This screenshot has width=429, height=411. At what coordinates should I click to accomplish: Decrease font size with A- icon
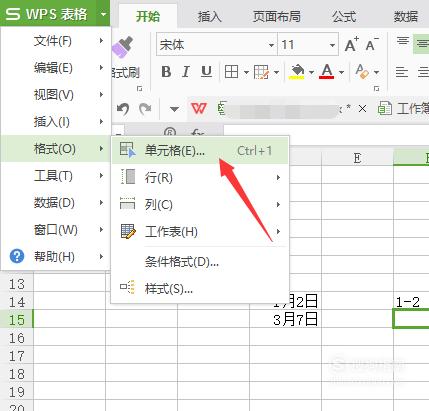pos(372,44)
